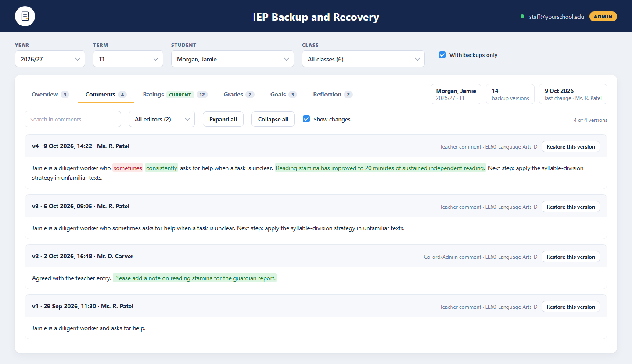Open the Class dropdown showing All classes (6)

coord(363,59)
